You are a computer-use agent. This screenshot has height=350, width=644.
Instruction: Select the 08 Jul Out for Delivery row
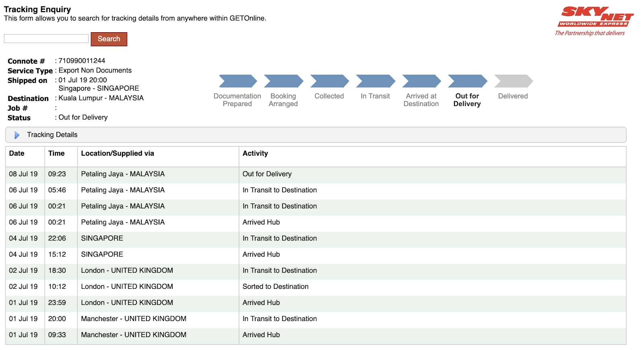click(267, 174)
